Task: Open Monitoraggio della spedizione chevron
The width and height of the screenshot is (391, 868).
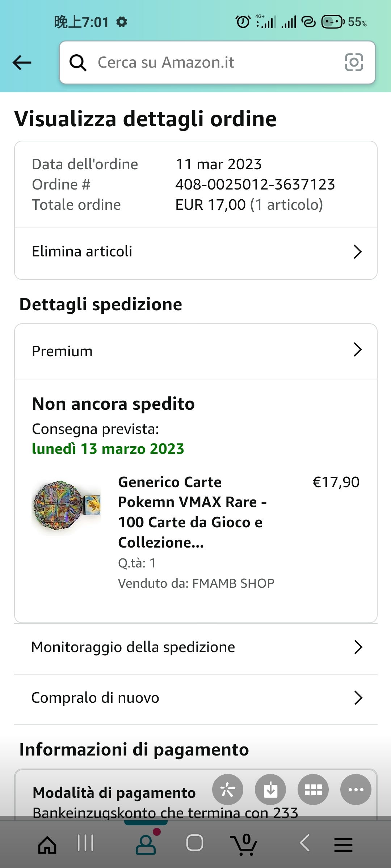Action: tap(358, 647)
